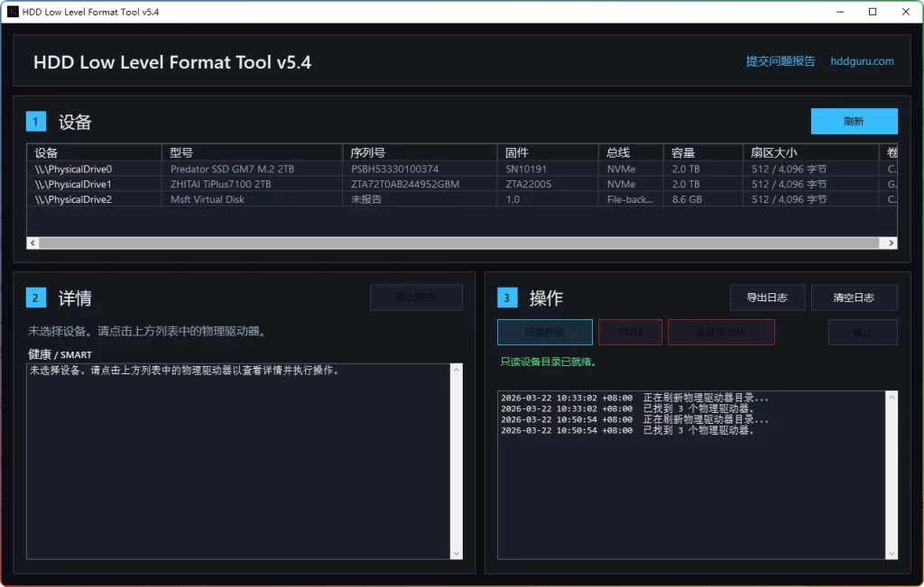Screen dimensions: 924x587
Task: Export the log with 导出日志
Action: coord(767,297)
